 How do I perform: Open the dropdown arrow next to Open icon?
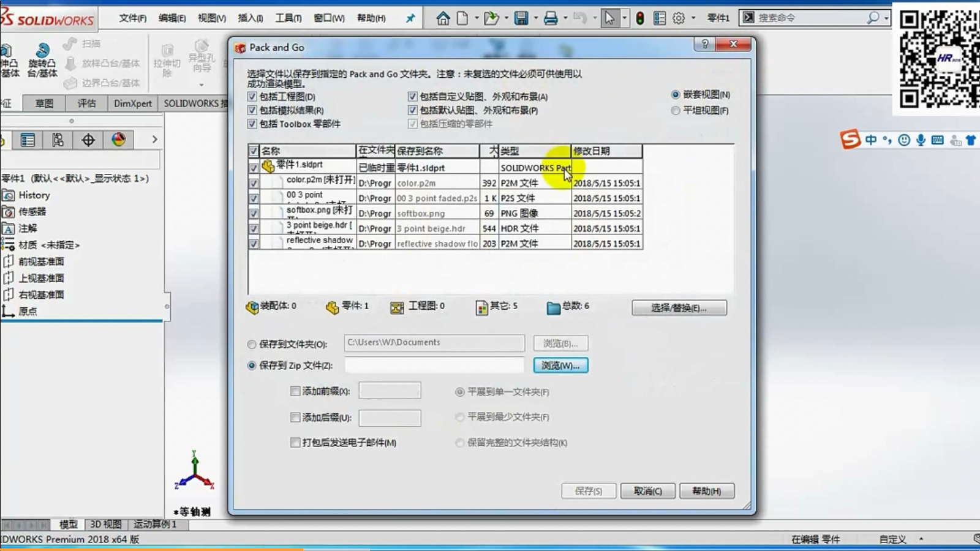pos(507,18)
